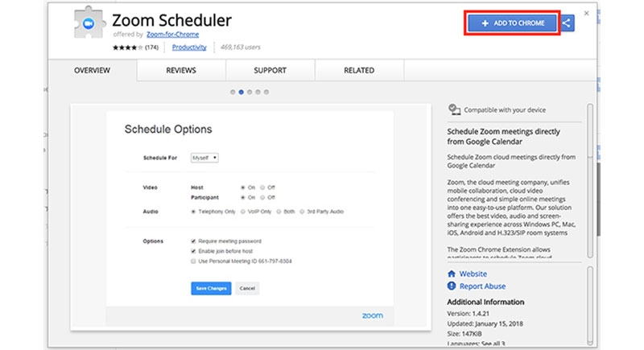
Task: Click the "Updated: January 15, 2018" text
Action: 485,323
